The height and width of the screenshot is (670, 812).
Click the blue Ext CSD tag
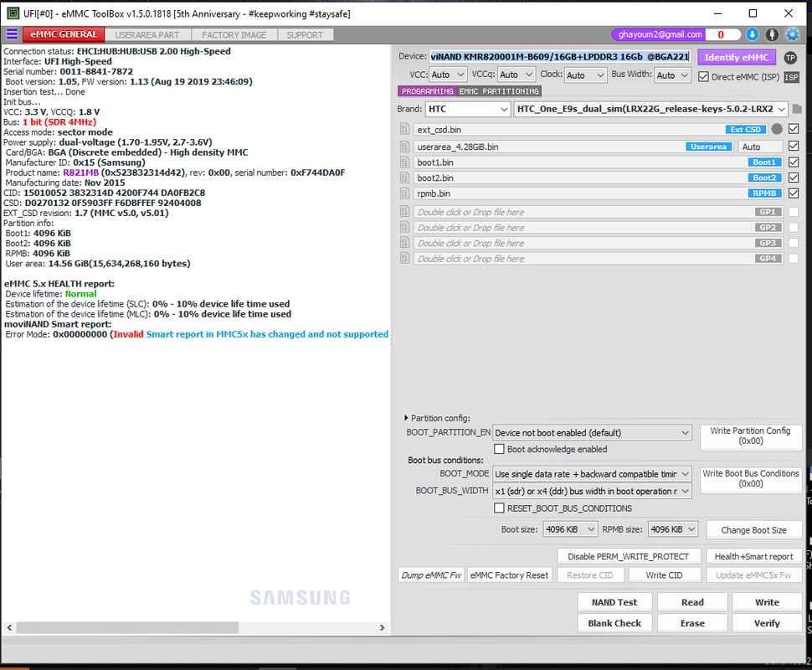tap(746, 130)
